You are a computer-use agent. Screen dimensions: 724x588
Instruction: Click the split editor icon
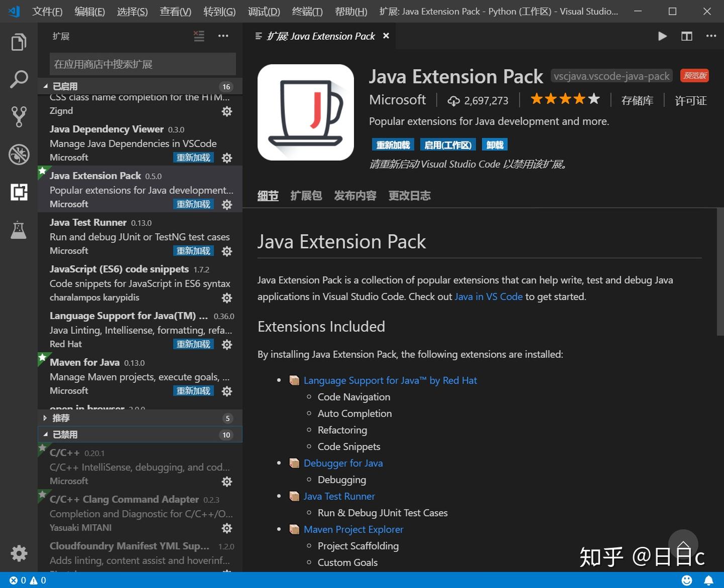tap(686, 36)
